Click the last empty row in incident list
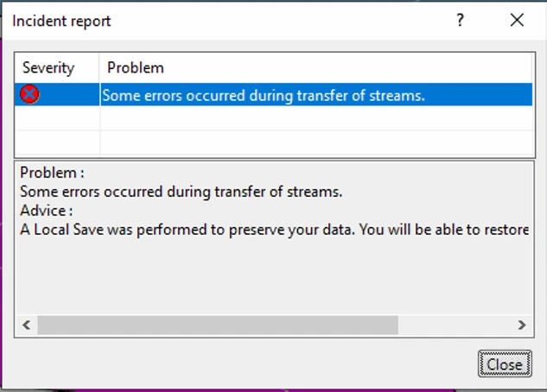Image resolution: width=547 pixels, height=392 pixels. pyautogui.click(x=259, y=142)
